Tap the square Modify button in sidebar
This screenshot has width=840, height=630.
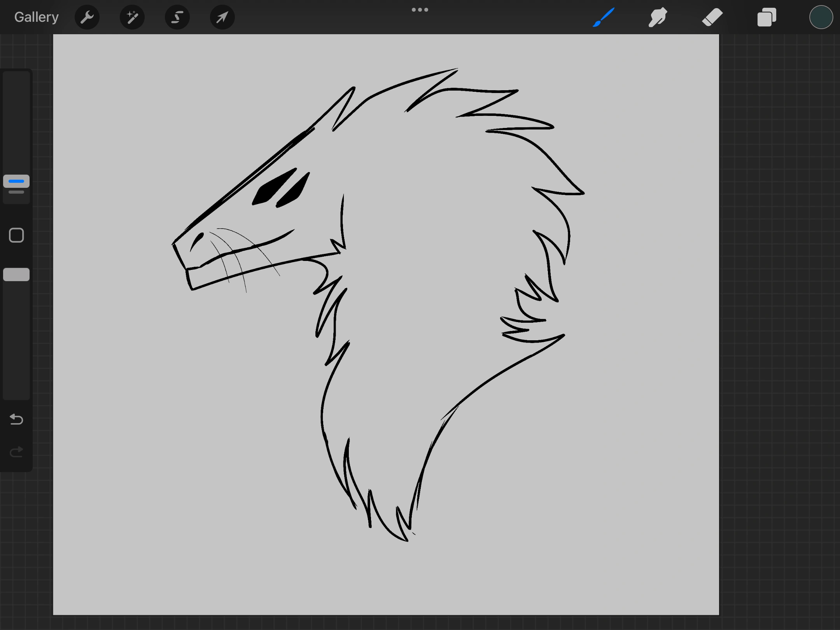(16, 235)
